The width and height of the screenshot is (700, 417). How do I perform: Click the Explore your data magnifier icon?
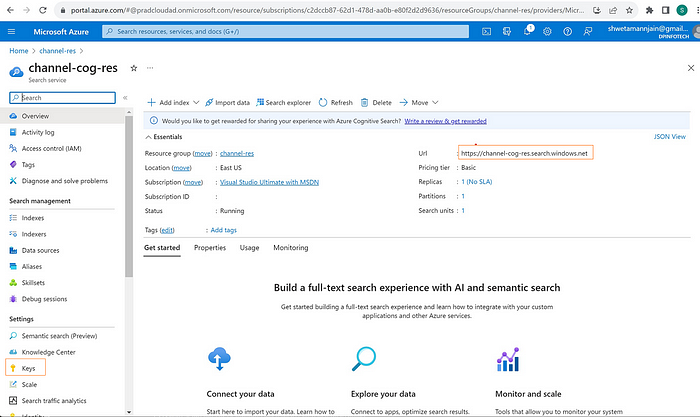tap(364, 359)
